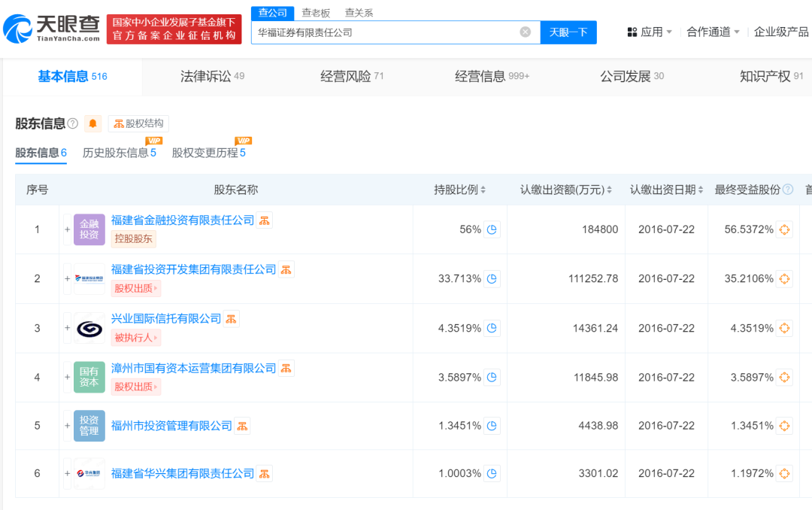Switch to 经营信息 tab

click(492, 77)
